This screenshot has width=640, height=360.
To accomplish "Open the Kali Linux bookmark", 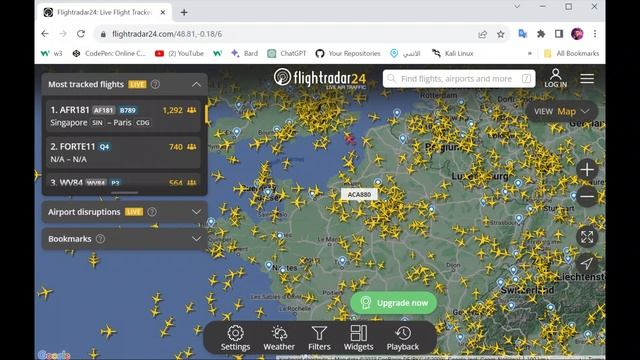I will [453, 53].
